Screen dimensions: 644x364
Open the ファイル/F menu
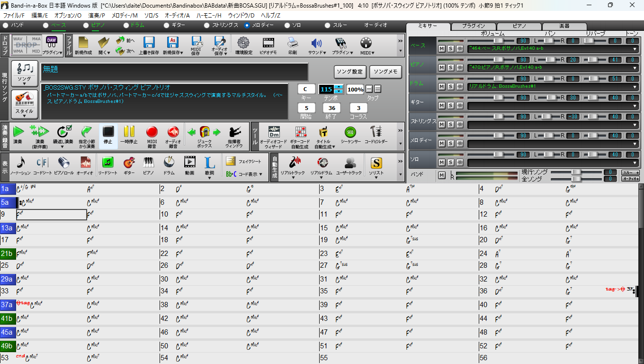(x=14, y=16)
